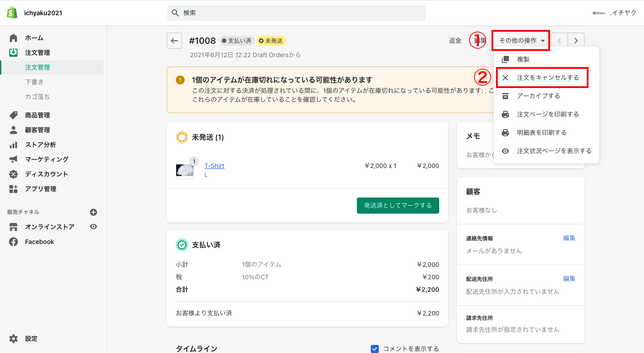
Task: Edit 配送先住所 via 編集 link
Action: (569, 279)
